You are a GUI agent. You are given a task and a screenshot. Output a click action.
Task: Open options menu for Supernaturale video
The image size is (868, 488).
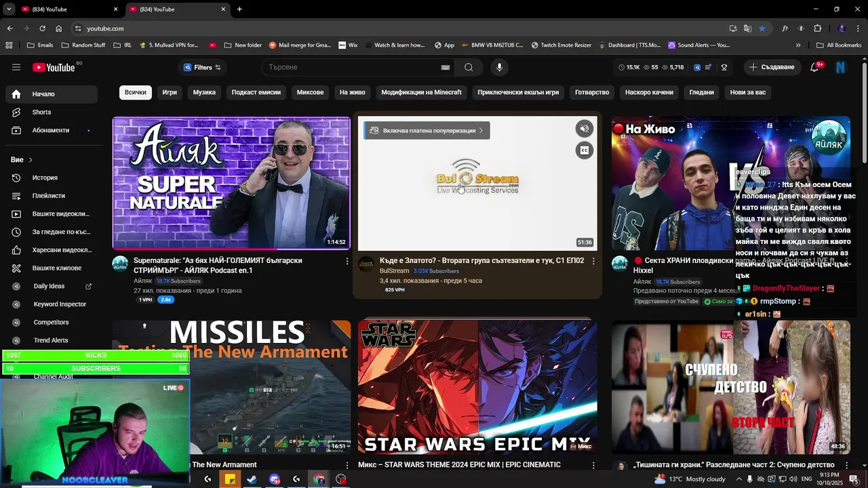(x=347, y=261)
